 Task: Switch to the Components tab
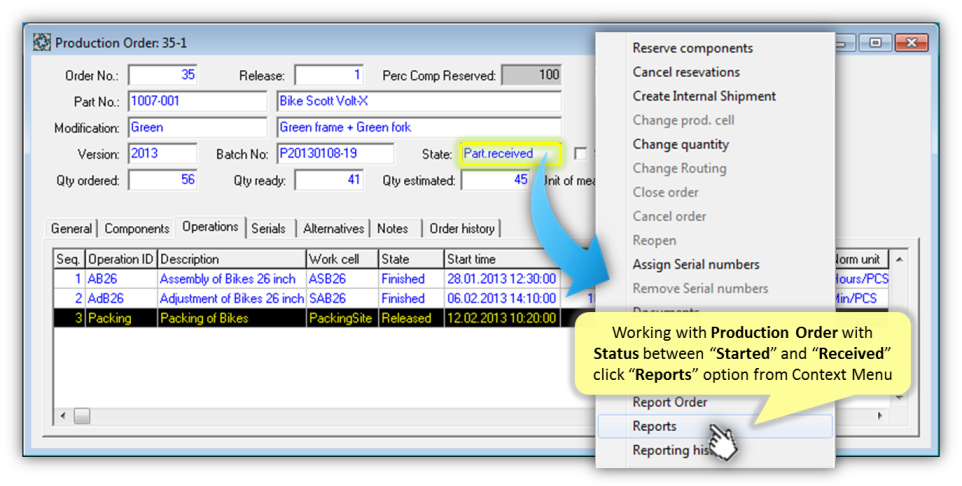click(x=137, y=228)
